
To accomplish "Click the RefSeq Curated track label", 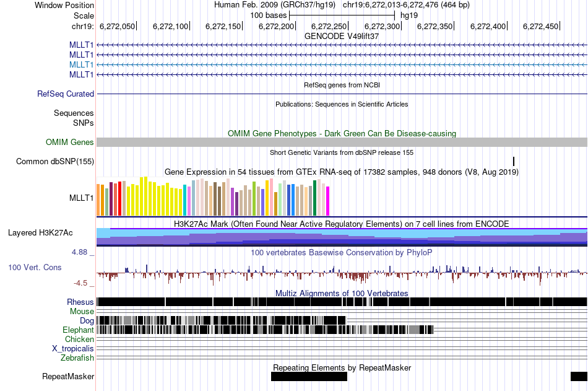I will pyautogui.click(x=65, y=94).
